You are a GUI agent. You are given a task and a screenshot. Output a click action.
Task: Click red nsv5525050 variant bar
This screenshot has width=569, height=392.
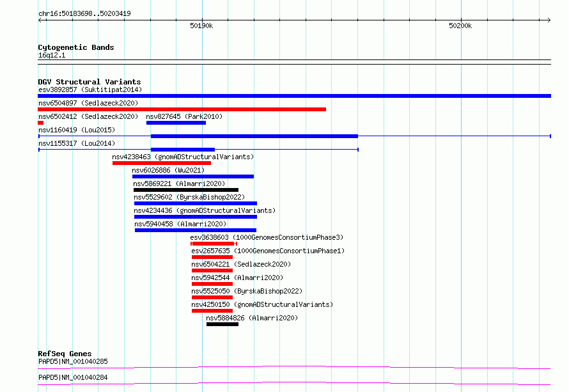coord(212,297)
